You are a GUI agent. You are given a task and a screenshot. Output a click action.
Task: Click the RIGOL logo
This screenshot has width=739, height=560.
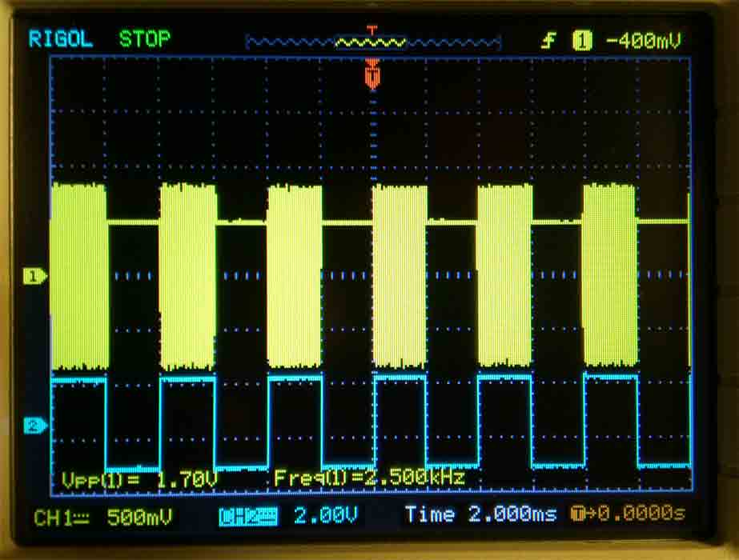pos(61,39)
